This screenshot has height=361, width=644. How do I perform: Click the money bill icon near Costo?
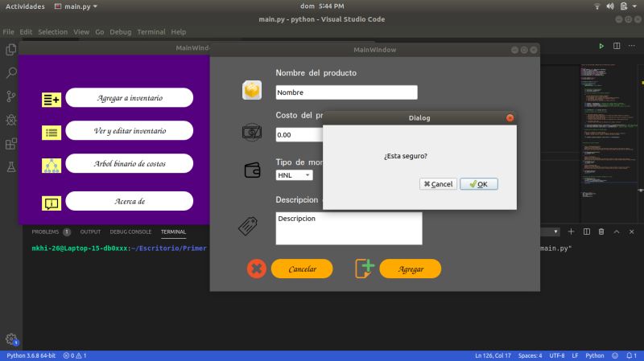252,132
